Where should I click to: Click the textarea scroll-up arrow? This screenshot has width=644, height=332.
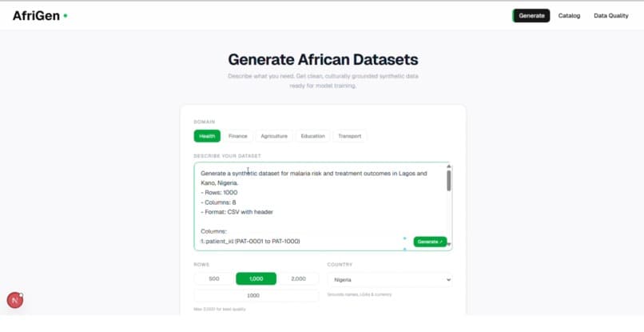(x=448, y=166)
